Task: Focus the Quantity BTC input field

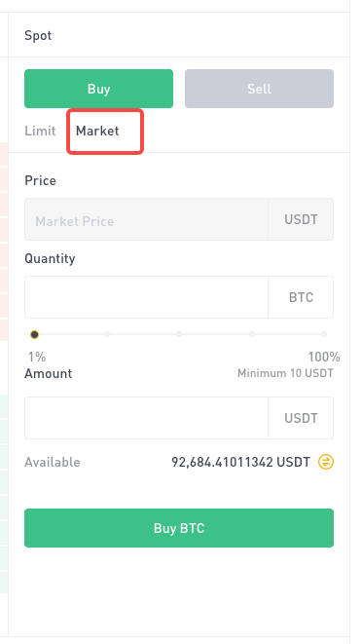Action: click(x=146, y=297)
